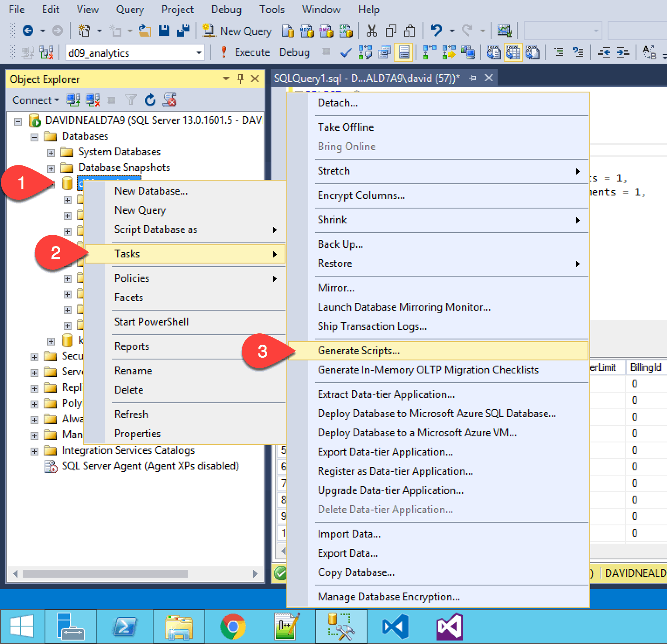Click the Debug button in the toolbar

(295, 52)
